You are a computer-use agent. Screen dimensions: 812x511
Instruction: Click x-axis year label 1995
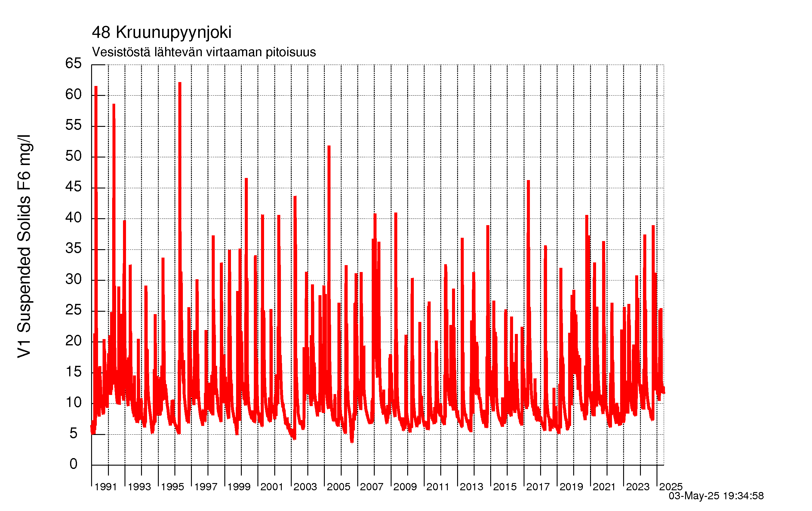(172, 487)
